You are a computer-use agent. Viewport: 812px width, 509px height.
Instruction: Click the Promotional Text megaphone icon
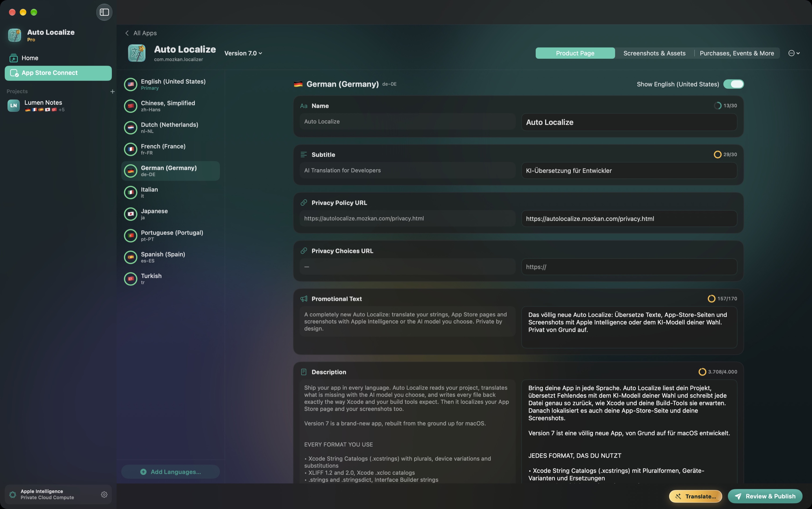[x=303, y=299]
